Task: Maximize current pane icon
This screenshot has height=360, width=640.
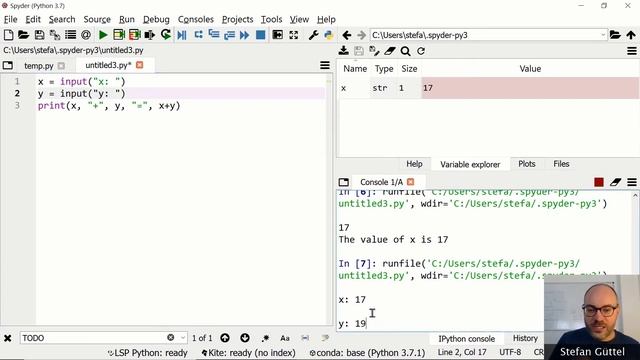Action: point(278,35)
